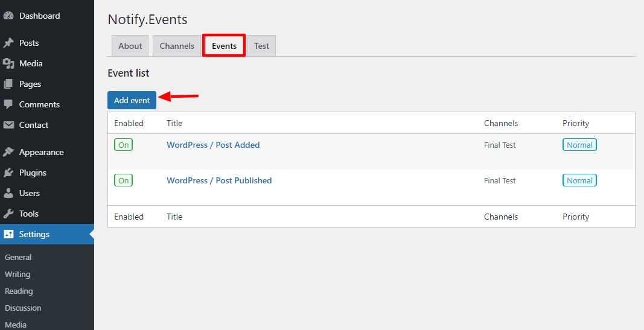Open Writing settings submenu
This screenshot has height=330, width=644.
(18, 274)
